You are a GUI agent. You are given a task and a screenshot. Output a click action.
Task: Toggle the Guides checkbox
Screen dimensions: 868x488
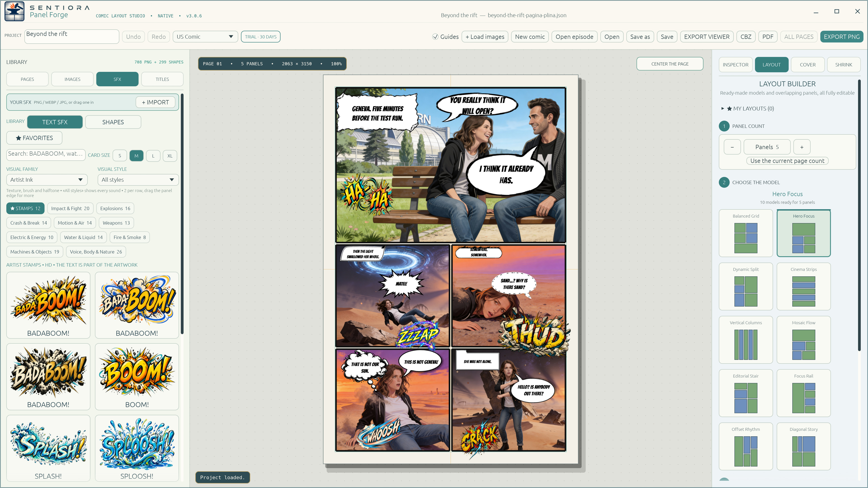tap(435, 37)
